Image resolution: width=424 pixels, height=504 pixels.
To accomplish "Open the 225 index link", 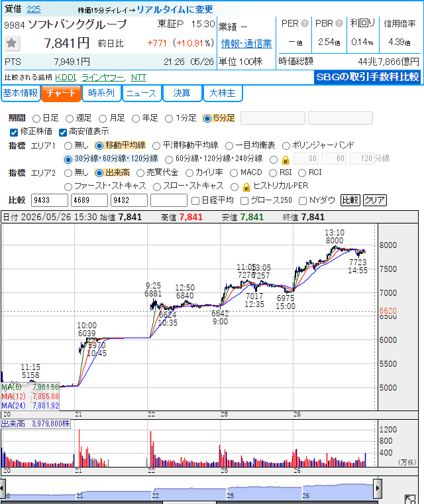I will pyautogui.click(x=34, y=9).
